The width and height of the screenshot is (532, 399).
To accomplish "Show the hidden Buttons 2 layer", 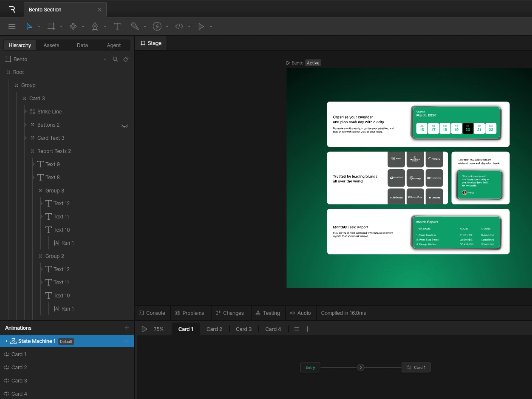I will point(125,126).
